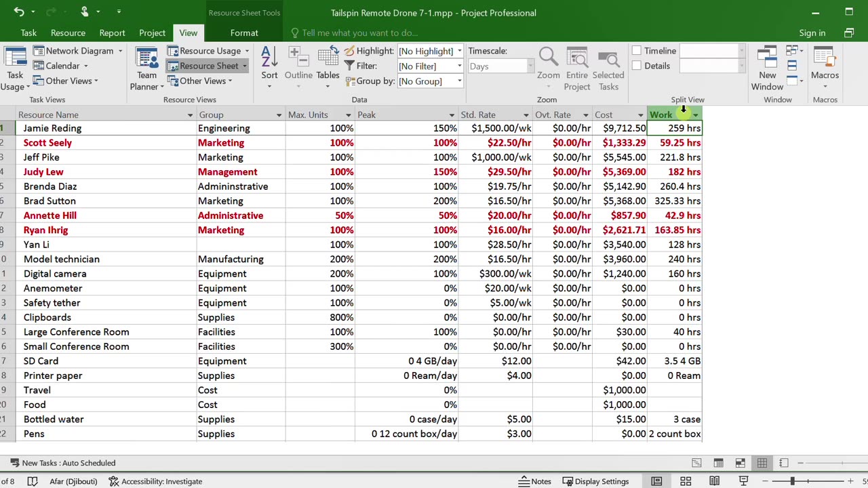868x488 pixels.
Task: Enable the Details checkbox
Action: click(x=637, y=66)
